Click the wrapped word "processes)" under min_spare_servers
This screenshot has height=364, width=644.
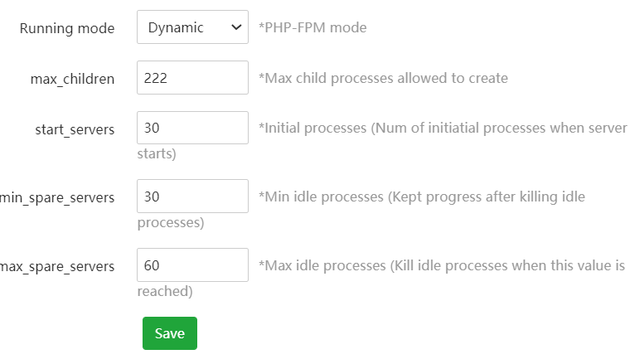pyautogui.click(x=170, y=222)
